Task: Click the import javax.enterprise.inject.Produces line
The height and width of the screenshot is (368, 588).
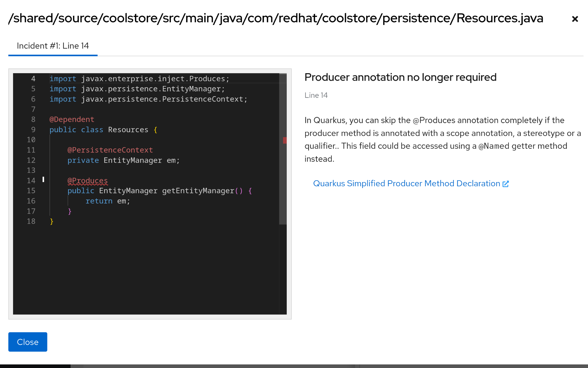Action: pyautogui.click(x=139, y=79)
